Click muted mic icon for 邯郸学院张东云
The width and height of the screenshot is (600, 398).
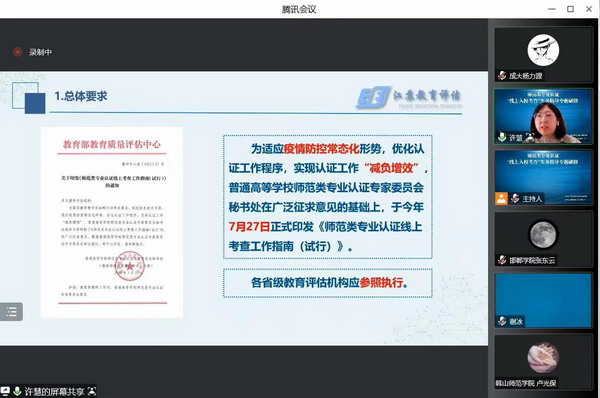click(502, 260)
